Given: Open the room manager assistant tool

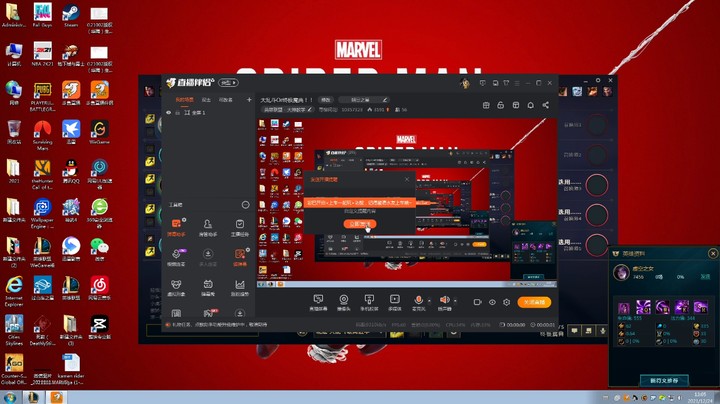Looking at the screenshot, I should pos(208,228).
